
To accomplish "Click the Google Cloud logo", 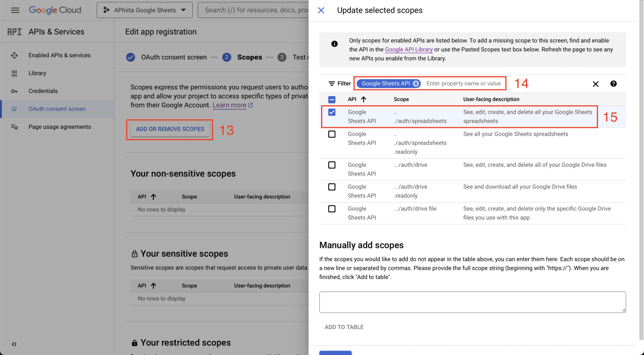I will [x=54, y=10].
